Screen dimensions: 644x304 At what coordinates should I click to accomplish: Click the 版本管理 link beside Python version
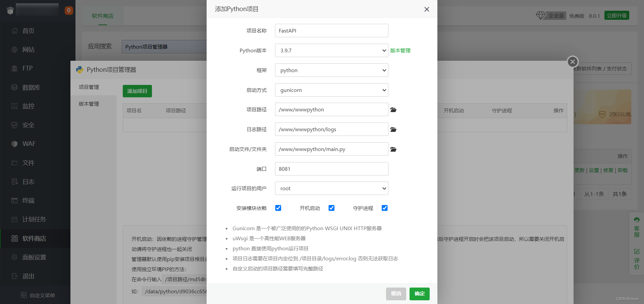[x=400, y=50]
